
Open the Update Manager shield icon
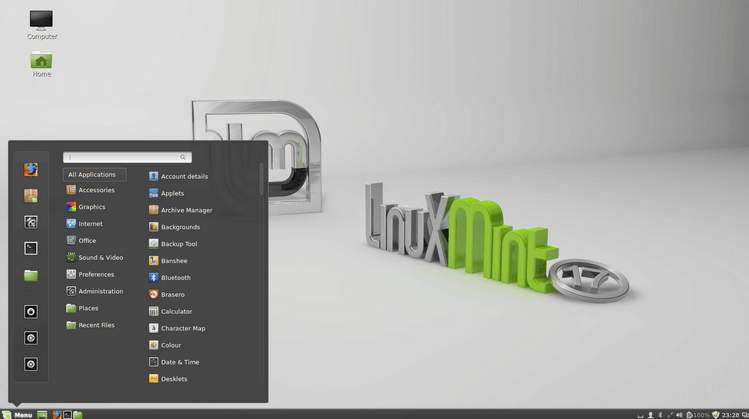(716, 415)
